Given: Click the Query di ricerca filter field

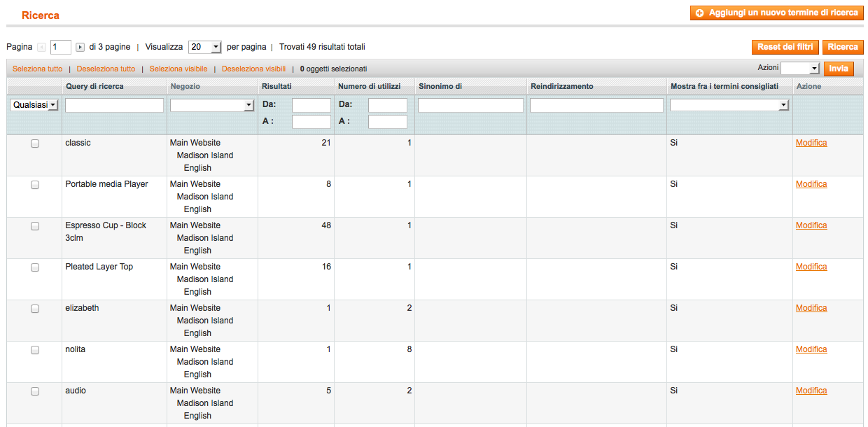Looking at the screenshot, I should point(114,105).
